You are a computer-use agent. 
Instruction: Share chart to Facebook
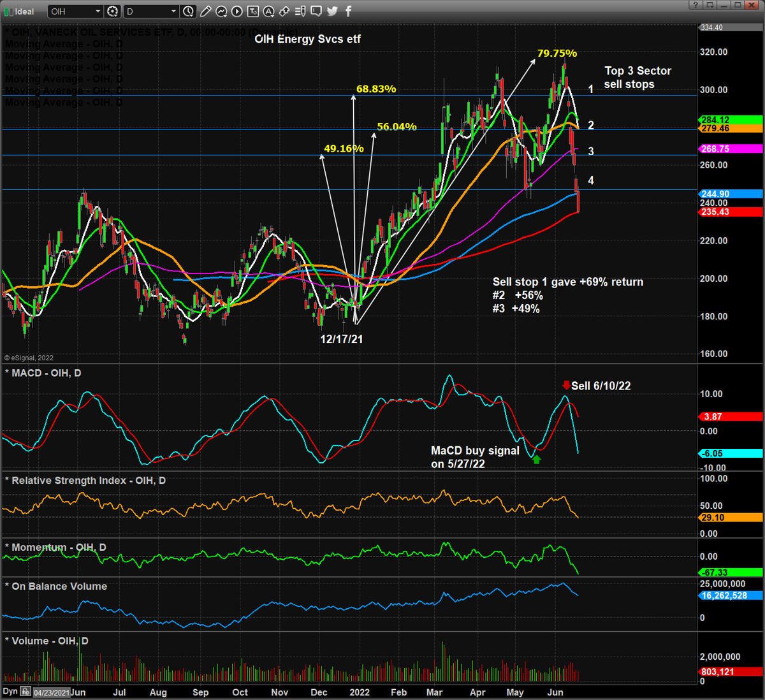click(349, 11)
